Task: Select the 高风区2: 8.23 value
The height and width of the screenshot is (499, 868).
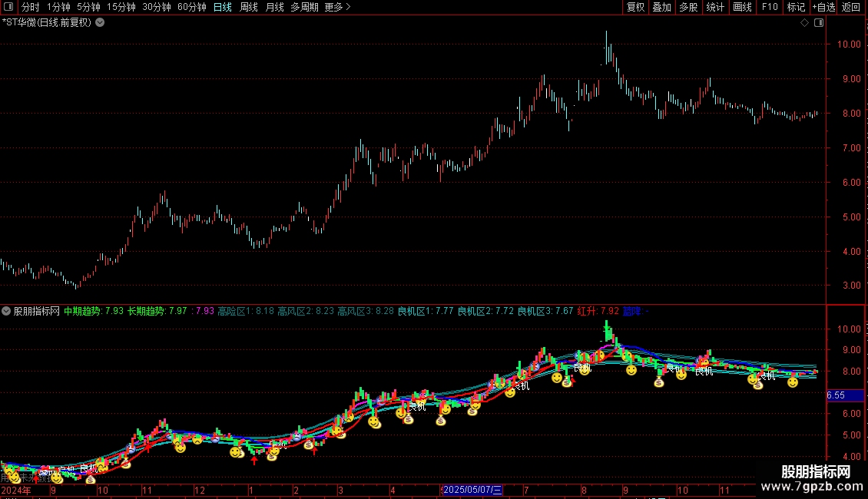Action: point(306,312)
